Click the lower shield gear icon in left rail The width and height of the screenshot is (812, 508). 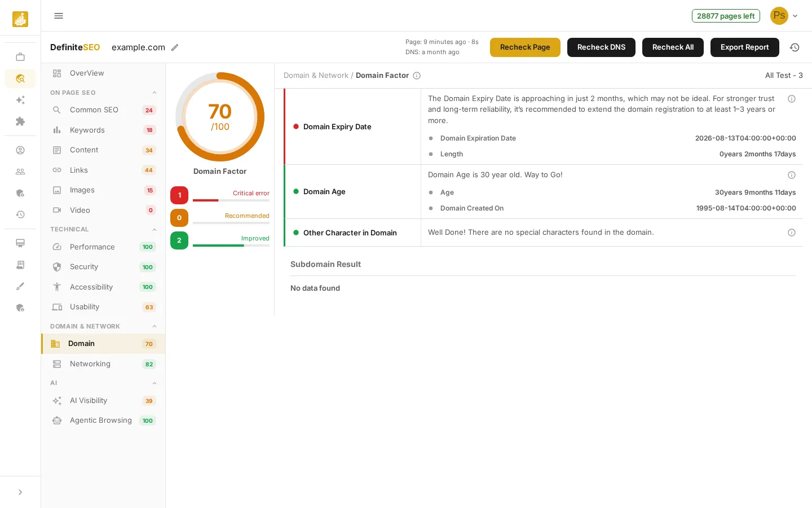pos(20,308)
